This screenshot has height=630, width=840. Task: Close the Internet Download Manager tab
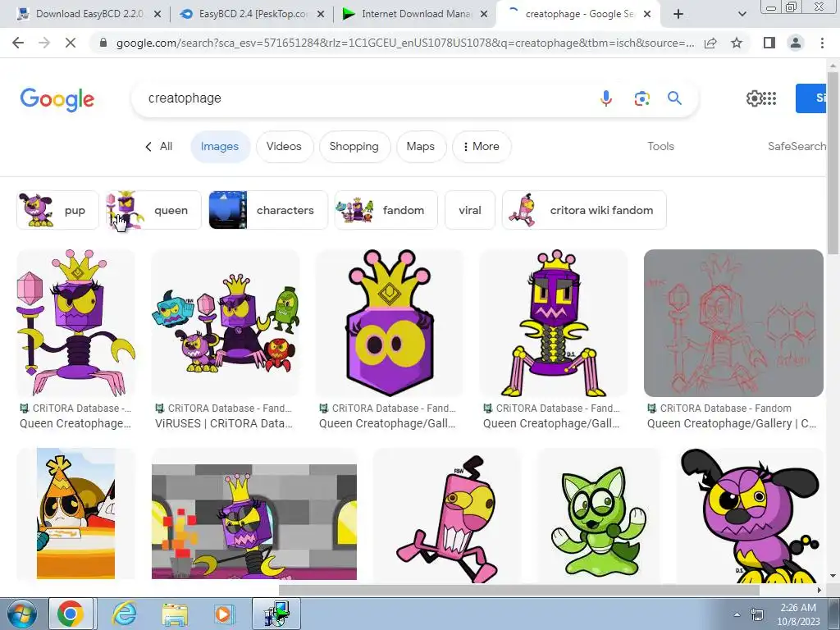click(x=484, y=15)
